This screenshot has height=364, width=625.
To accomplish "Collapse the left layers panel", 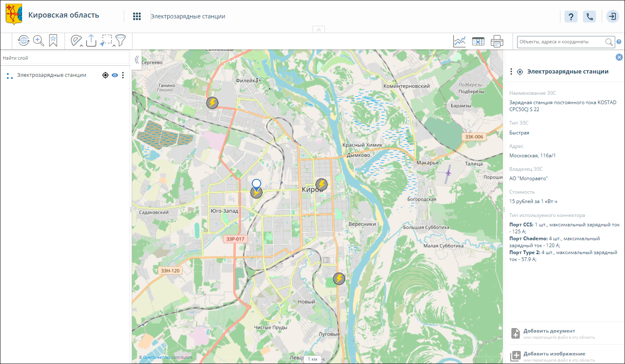I will click(137, 60).
